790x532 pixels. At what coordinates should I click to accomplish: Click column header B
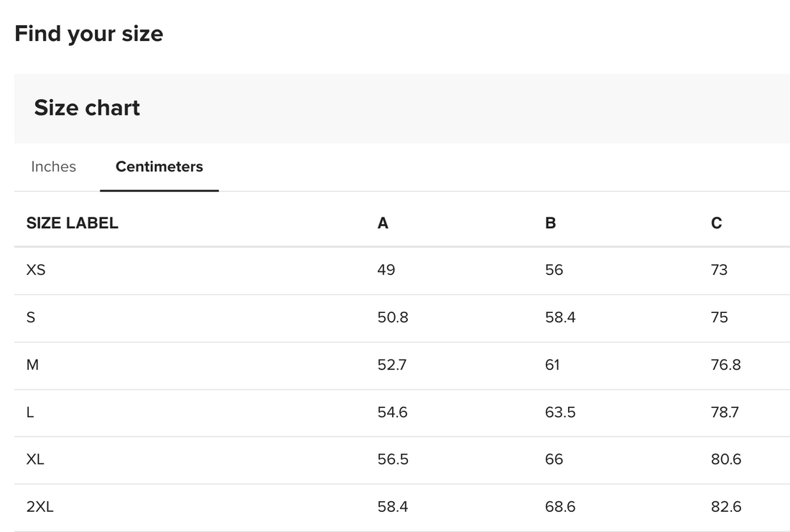tap(550, 223)
